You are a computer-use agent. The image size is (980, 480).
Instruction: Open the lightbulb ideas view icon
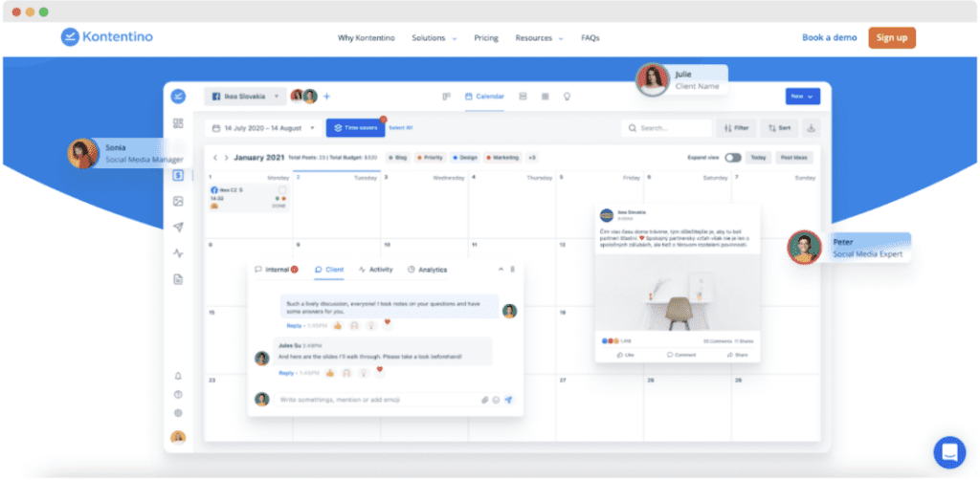click(567, 97)
